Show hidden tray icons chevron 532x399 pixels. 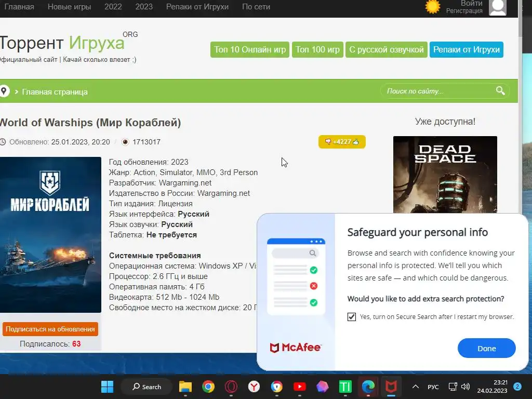[415, 387]
